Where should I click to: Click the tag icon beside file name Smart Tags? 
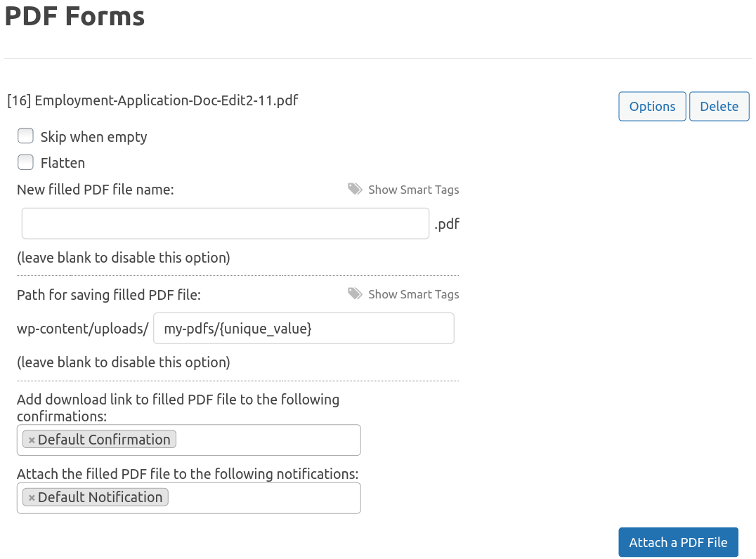pos(355,190)
